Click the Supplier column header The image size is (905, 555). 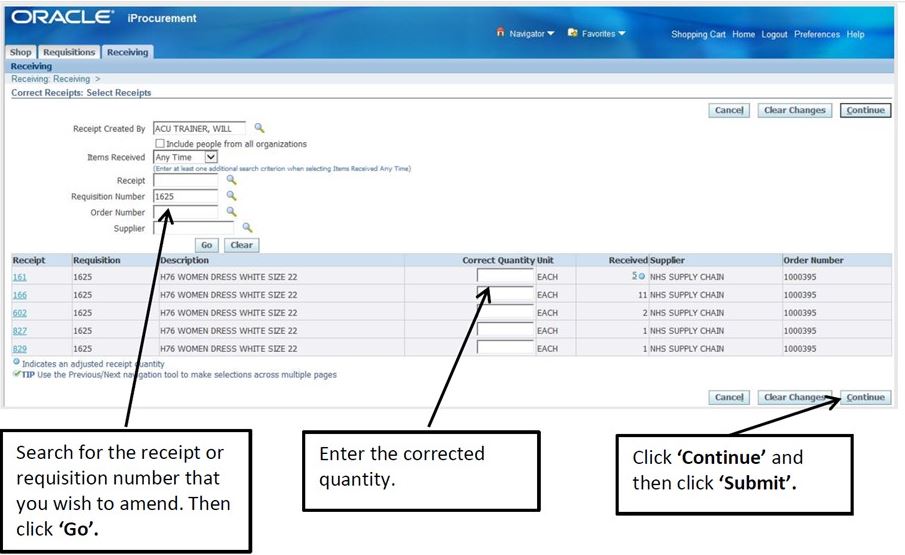(667, 260)
